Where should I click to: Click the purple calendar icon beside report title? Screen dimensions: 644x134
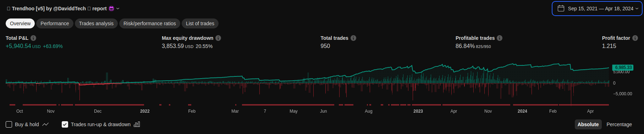point(111,9)
